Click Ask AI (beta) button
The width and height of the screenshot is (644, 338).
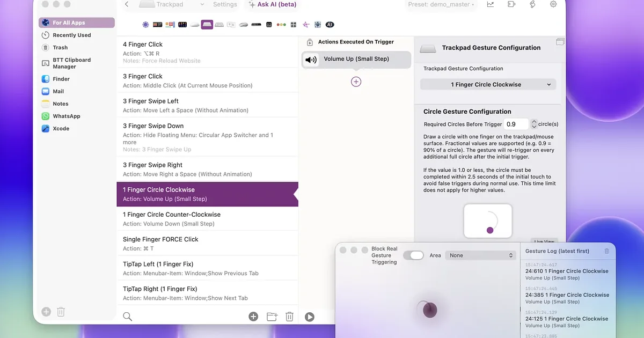(272, 4)
